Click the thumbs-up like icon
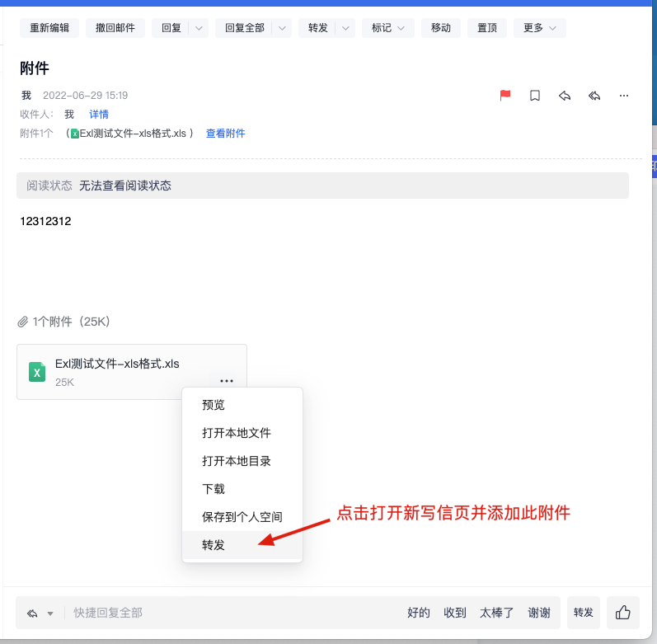 coord(623,613)
